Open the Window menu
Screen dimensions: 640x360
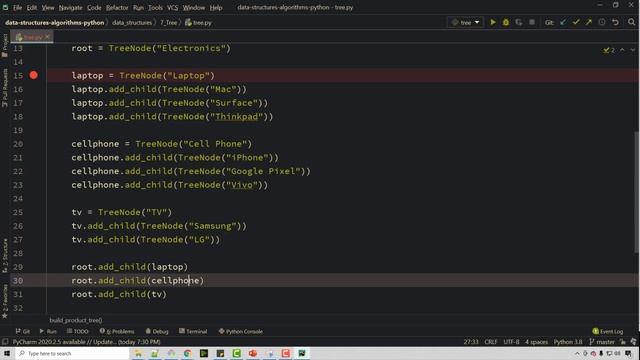[x=193, y=7]
